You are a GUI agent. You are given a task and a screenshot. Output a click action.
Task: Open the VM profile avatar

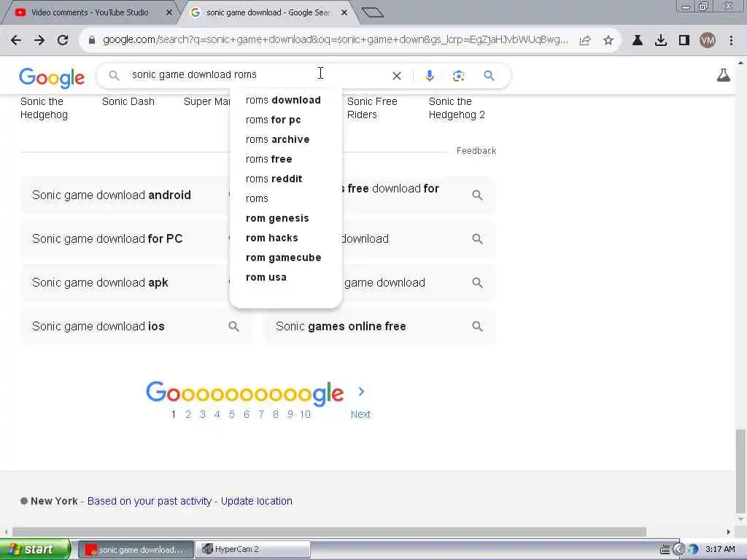tap(708, 41)
